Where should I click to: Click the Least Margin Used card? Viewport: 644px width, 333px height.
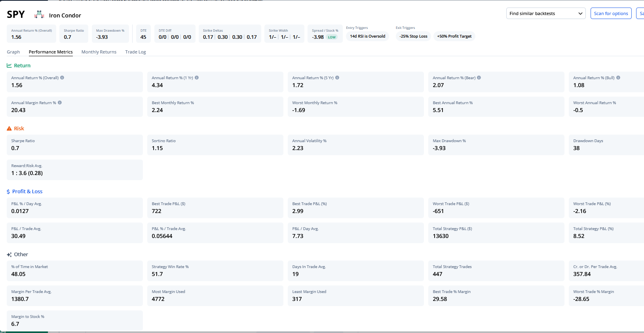356,295
